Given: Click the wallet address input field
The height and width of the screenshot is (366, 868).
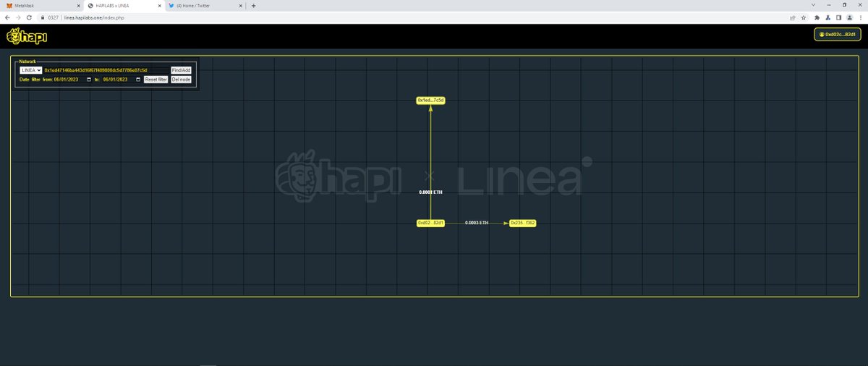Looking at the screenshot, I should pyautogui.click(x=106, y=70).
